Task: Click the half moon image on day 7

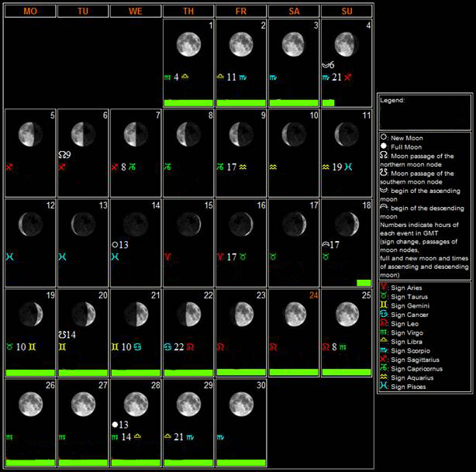Action: (135, 133)
